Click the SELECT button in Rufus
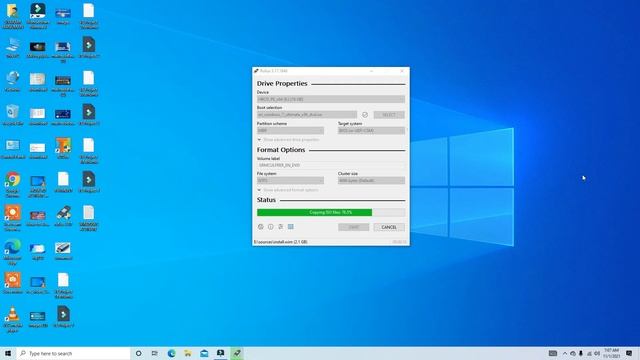Image resolution: width=640 pixels, height=360 pixels. (x=389, y=115)
